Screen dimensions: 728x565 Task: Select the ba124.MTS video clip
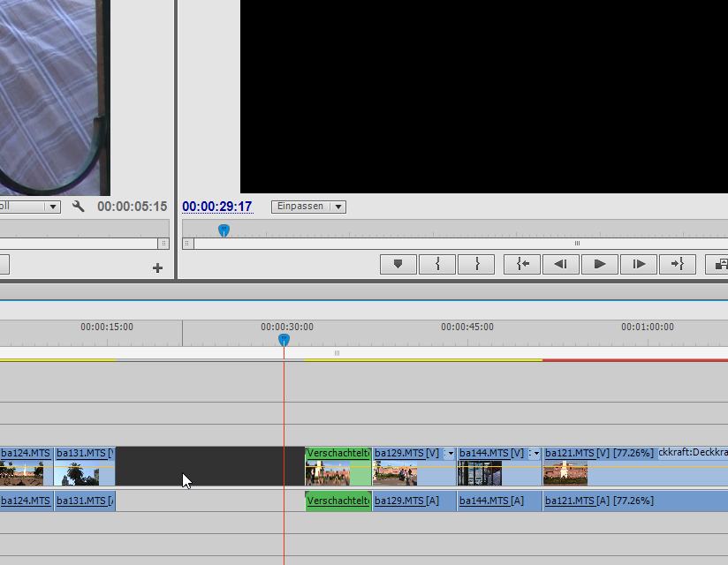[27, 466]
